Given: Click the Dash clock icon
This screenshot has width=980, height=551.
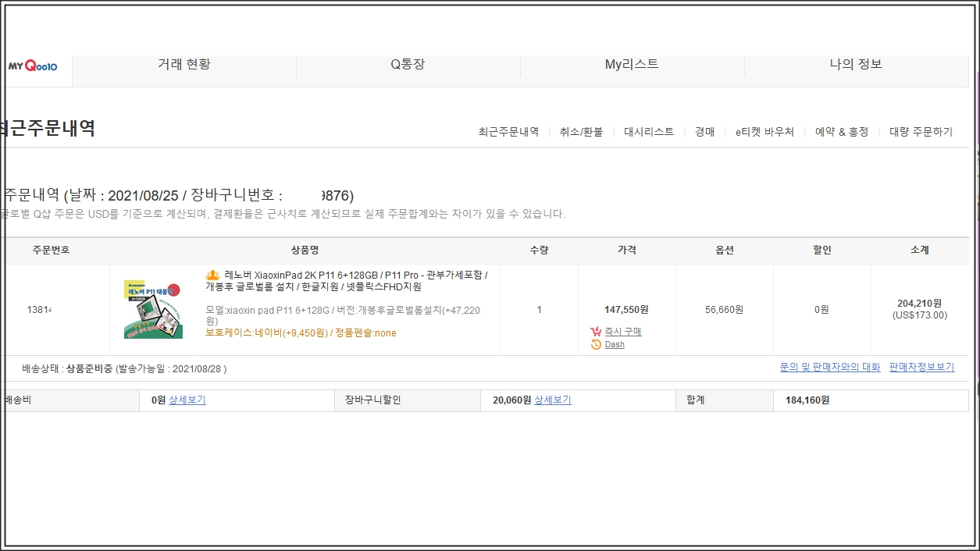Looking at the screenshot, I should pyautogui.click(x=596, y=344).
